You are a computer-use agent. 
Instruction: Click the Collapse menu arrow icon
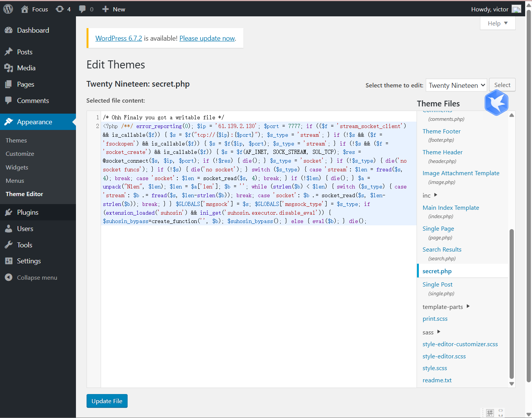tap(9, 277)
